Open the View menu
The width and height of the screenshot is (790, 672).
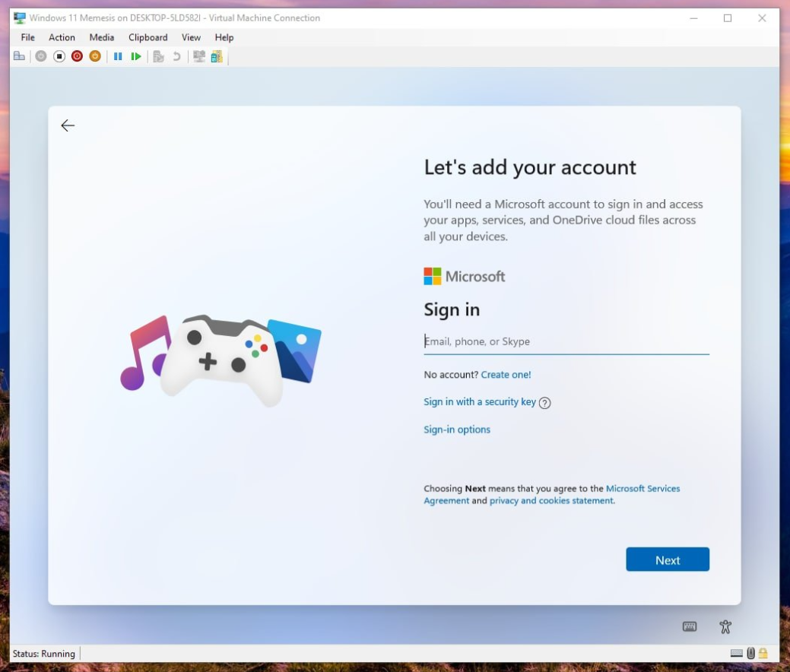tap(191, 37)
